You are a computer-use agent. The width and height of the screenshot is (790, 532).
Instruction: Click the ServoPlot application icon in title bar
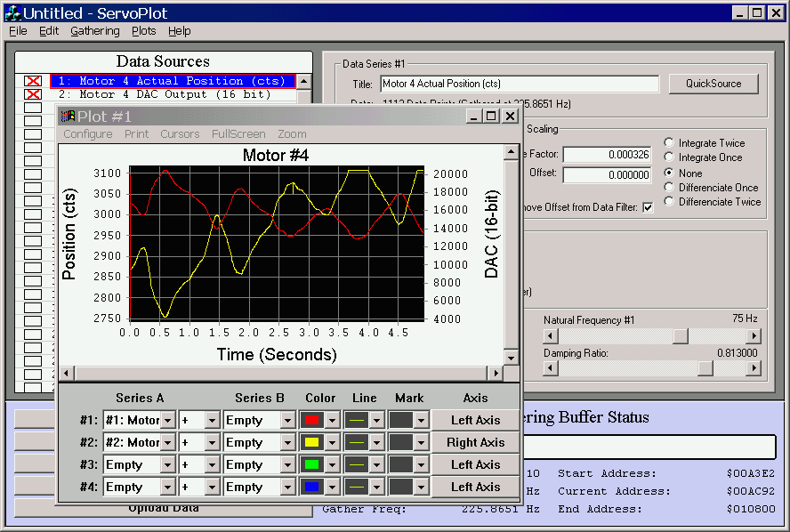[12, 12]
